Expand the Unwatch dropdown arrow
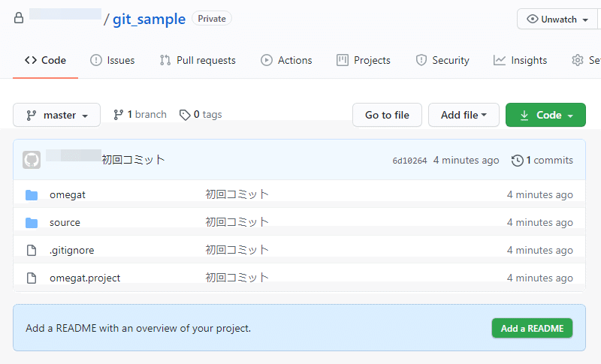The image size is (601, 364). click(585, 20)
